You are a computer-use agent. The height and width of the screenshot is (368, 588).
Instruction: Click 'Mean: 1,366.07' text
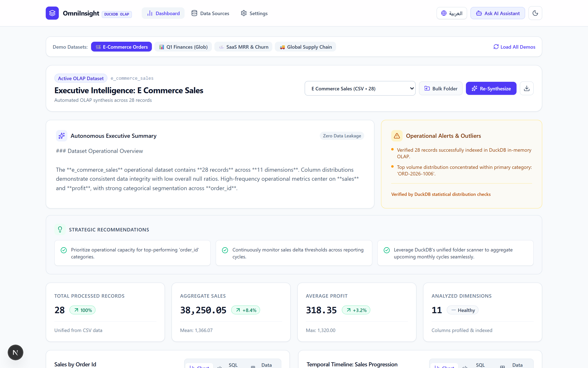pos(196,330)
